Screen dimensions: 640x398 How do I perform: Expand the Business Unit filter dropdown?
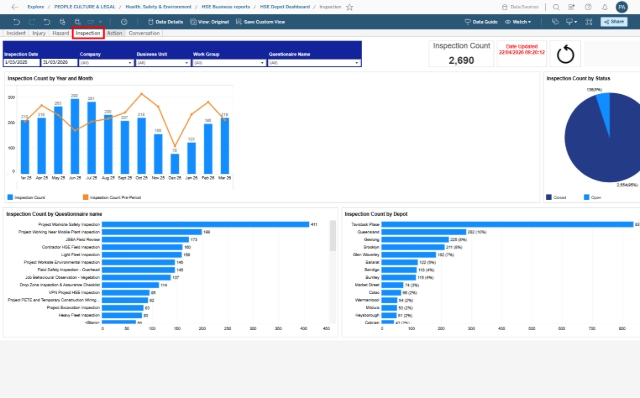(x=162, y=63)
